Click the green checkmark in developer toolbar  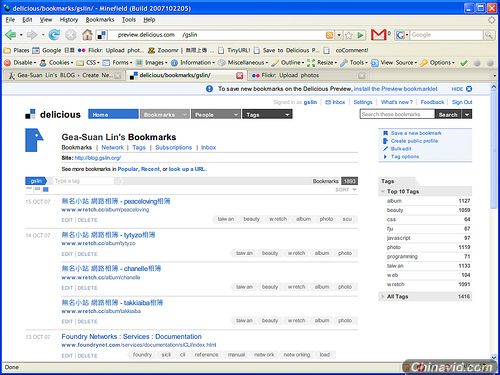click(x=464, y=63)
